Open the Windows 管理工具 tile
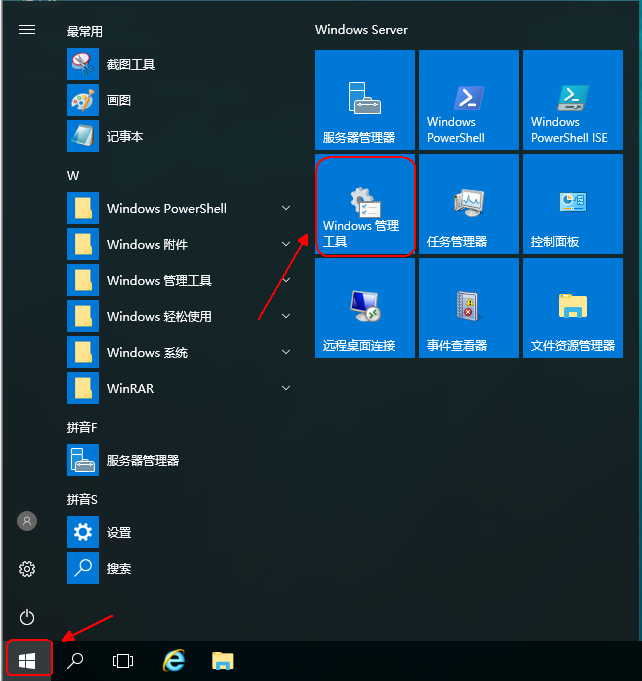Image resolution: width=642 pixels, height=681 pixels. tap(365, 204)
